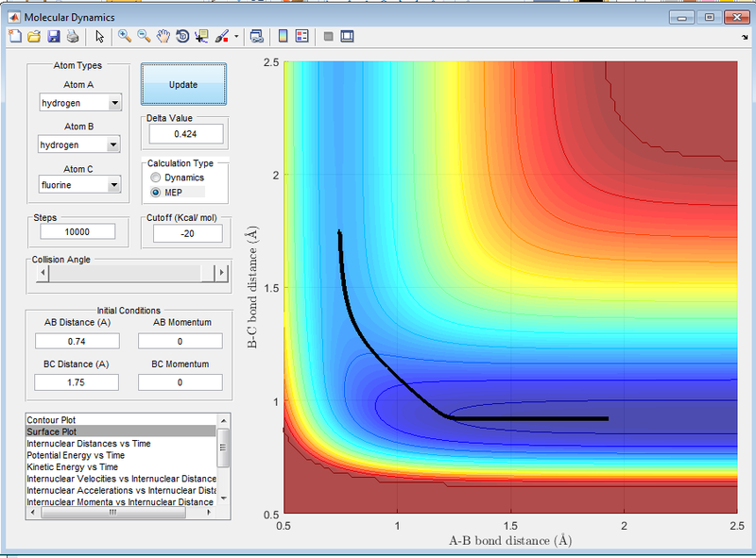756x558 pixels.
Task: Click the AB Distance input field
Action: [77, 341]
